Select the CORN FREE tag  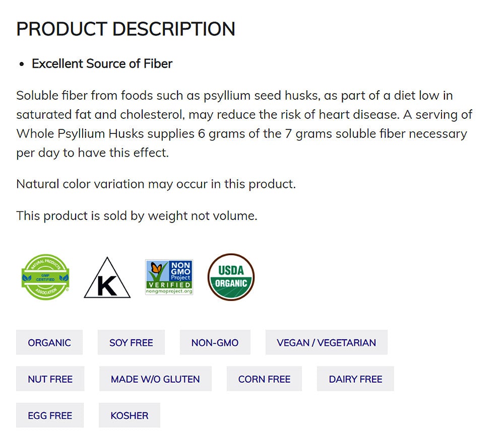click(264, 379)
